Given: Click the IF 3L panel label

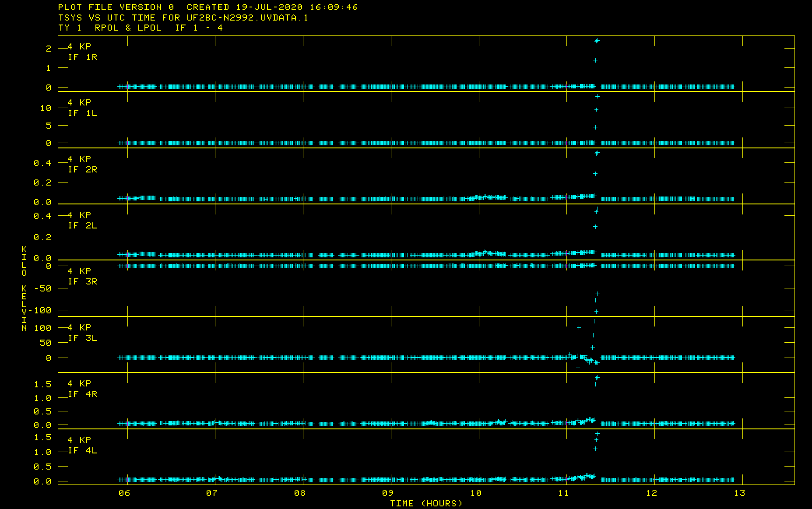Looking at the screenshot, I should point(82,338).
